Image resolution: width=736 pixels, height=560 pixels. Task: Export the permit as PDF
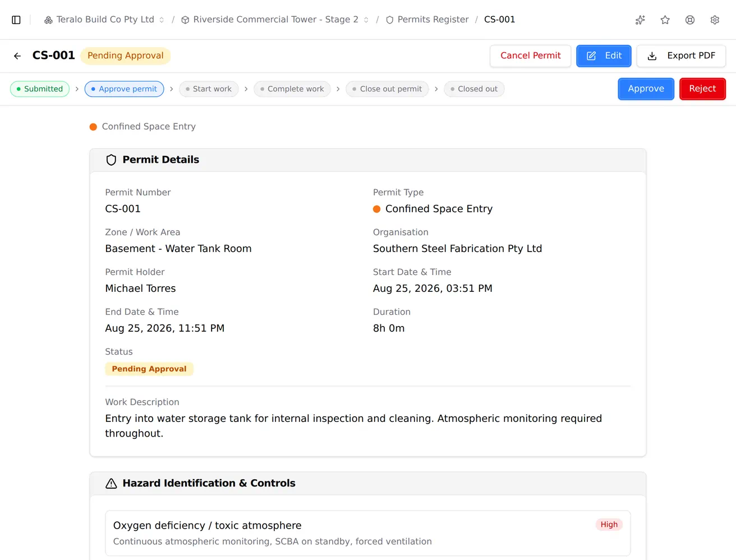coord(681,56)
